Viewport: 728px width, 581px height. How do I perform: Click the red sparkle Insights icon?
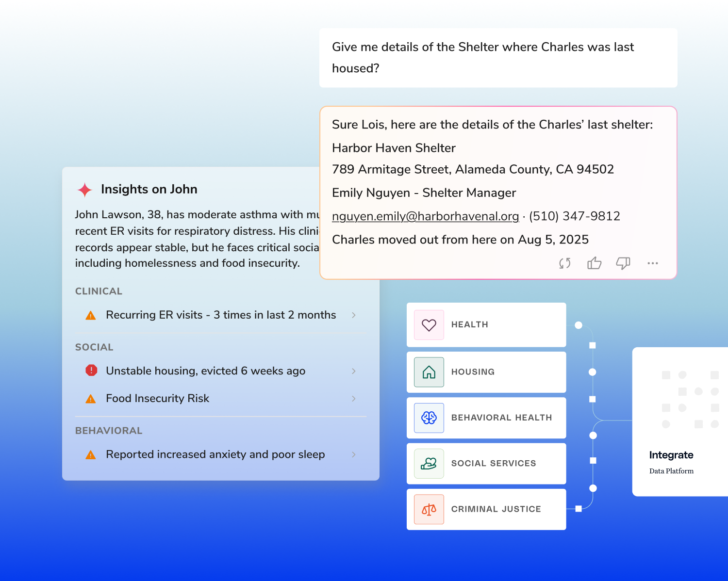85,190
